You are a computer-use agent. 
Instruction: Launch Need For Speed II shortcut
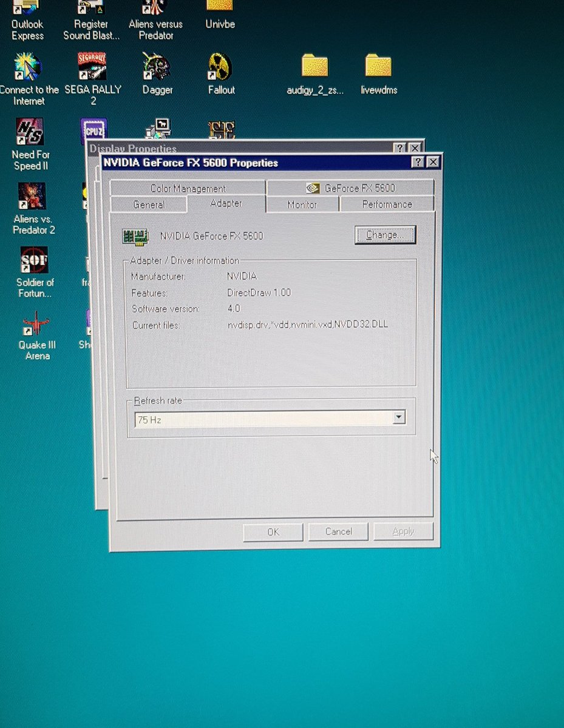tap(29, 144)
